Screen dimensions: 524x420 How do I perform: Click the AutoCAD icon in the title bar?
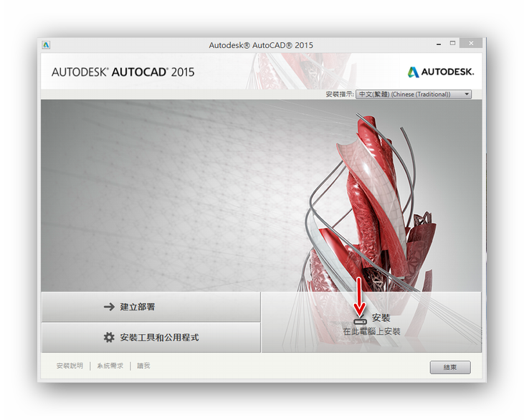(46, 44)
